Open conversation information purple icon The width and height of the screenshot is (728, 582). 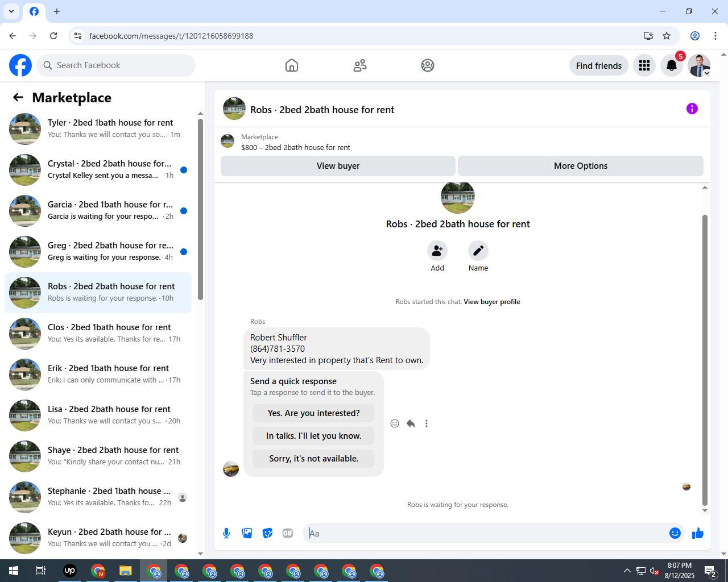(x=692, y=109)
